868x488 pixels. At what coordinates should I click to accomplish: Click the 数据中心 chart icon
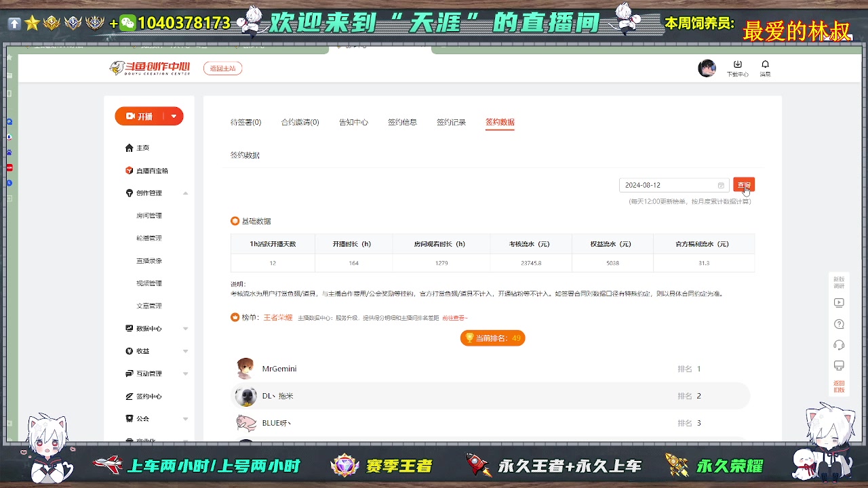pos(130,329)
